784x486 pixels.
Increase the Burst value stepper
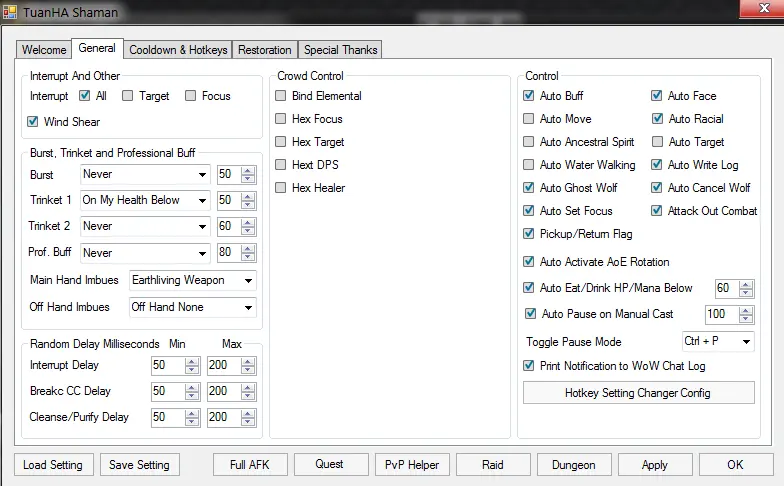click(248, 170)
